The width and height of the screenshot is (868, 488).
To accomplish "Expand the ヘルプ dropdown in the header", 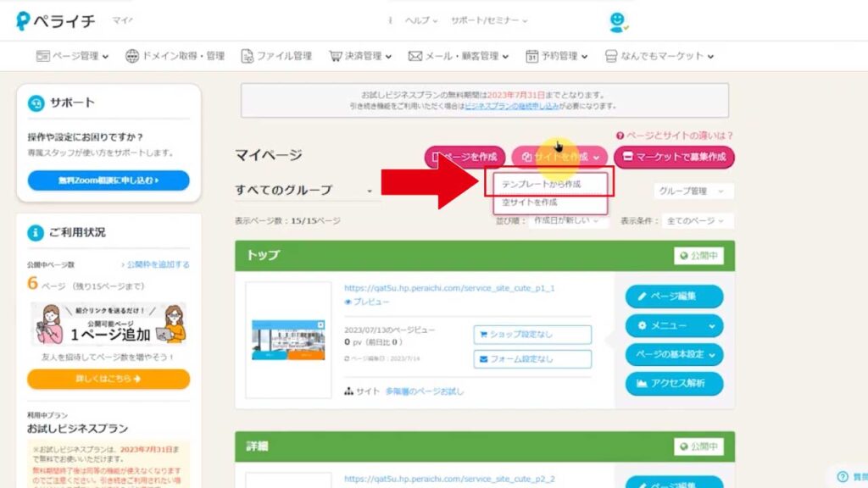I will pyautogui.click(x=420, y=20).
